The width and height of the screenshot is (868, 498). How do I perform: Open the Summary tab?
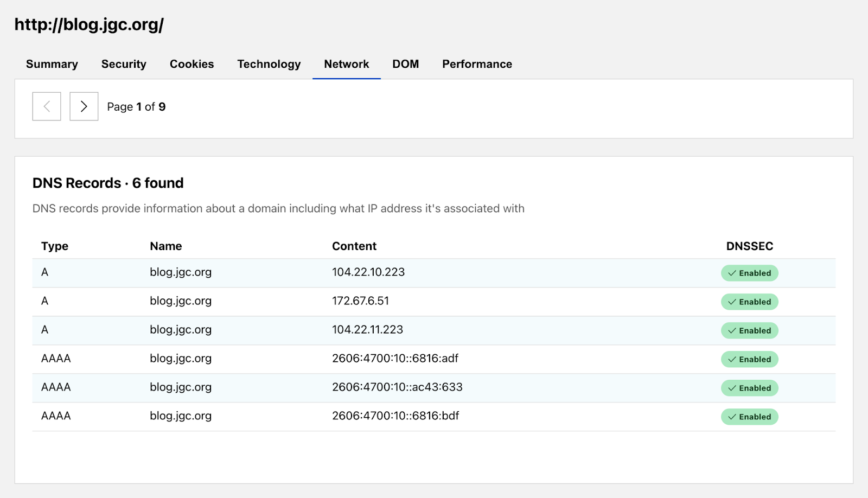click(x=52, y=64)
